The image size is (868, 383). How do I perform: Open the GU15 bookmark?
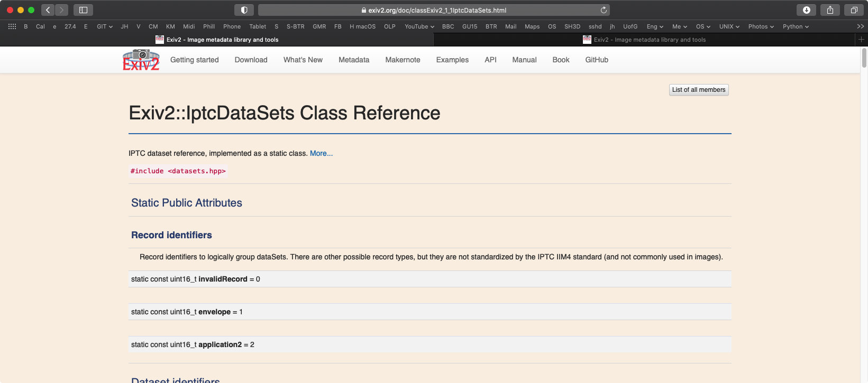tap(470, 26)
